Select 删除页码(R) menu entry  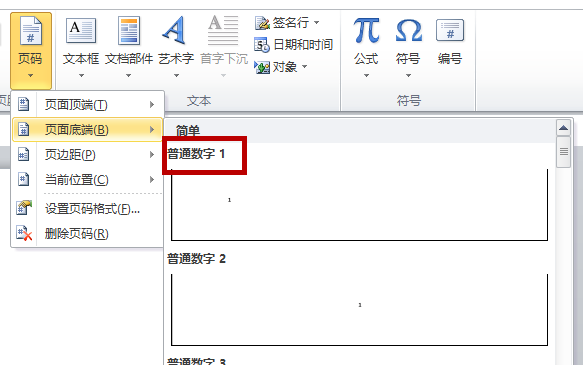coord(88,233)
